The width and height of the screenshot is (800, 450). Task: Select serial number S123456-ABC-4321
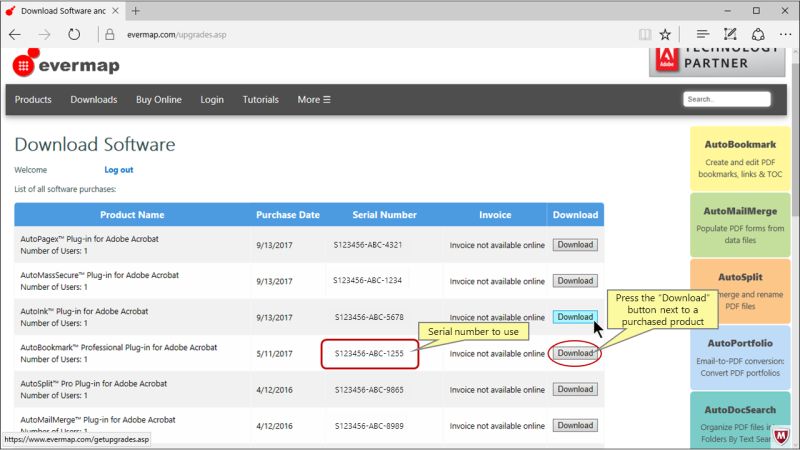tap(368, 245)
